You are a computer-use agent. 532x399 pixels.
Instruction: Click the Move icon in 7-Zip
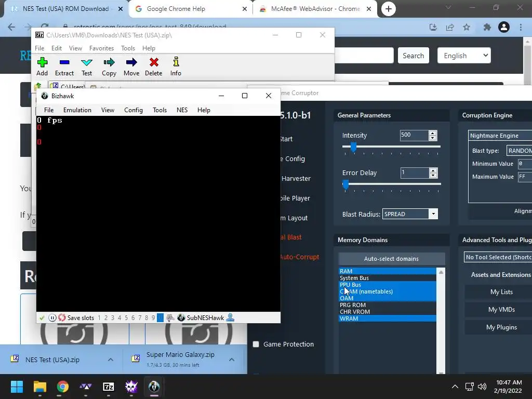(131, 62)
